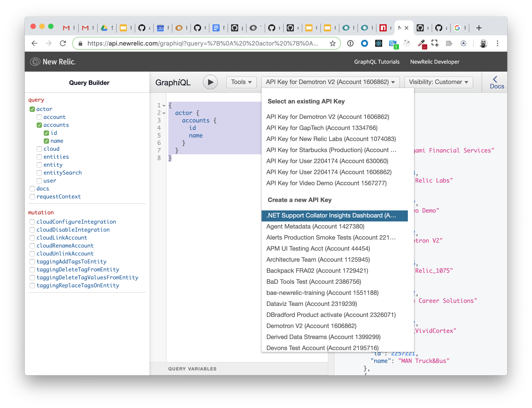The image size is (532, 408).
Task: Collapse the API Key for Demotron dropdown
Action: point(330,82)
